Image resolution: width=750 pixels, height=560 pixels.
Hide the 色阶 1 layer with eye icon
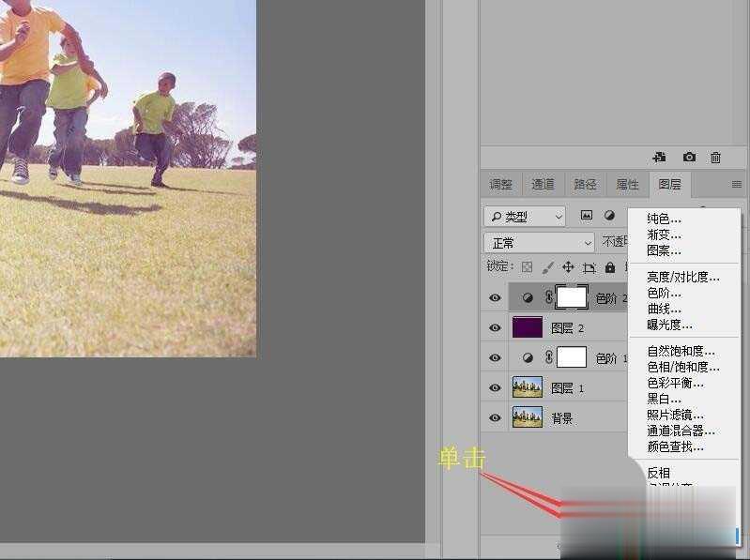tap(495, 357)
